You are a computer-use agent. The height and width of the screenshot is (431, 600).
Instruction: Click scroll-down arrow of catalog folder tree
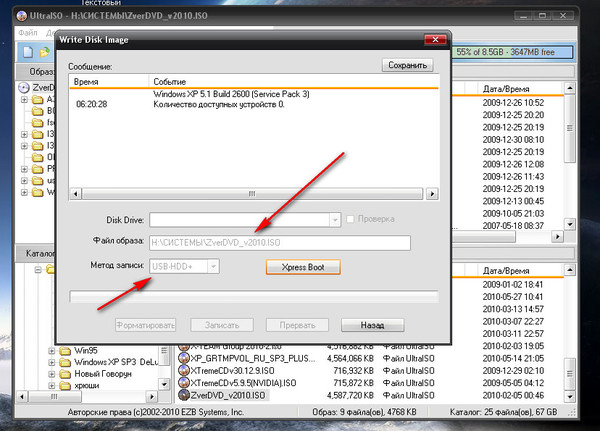click(x=164, y=384)
